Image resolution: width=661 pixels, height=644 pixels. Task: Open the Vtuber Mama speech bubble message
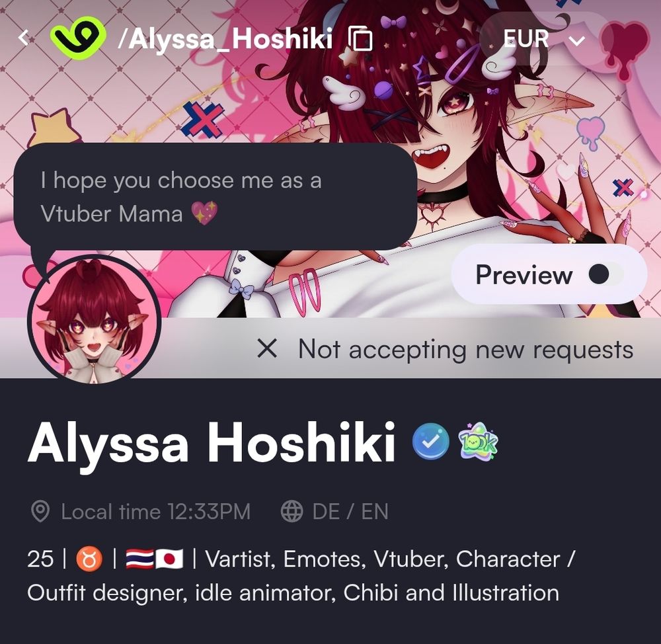[x=215, y=197]
